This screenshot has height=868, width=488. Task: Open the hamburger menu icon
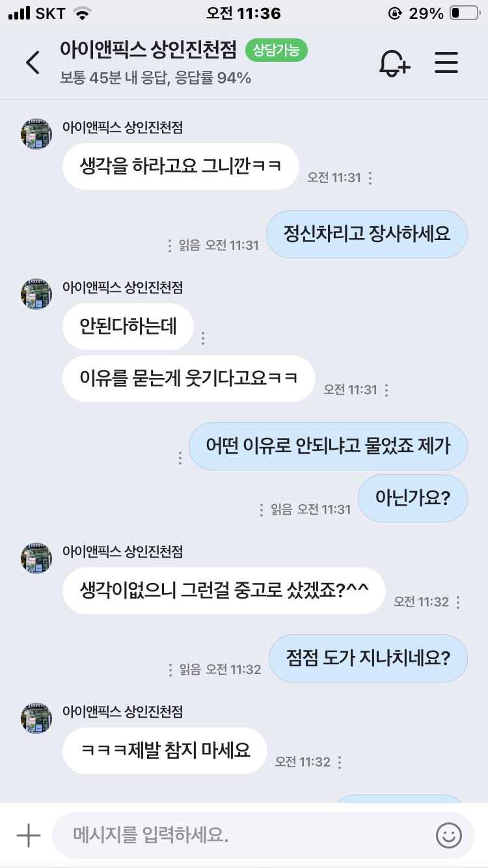446,62
